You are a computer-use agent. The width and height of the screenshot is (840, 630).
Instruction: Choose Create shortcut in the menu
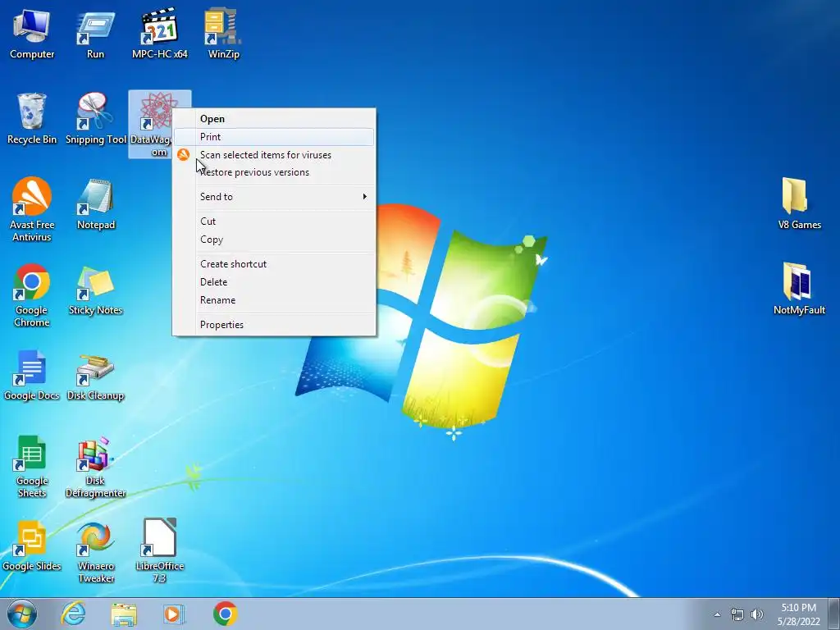pyautogui.click(x=274, y=264)
